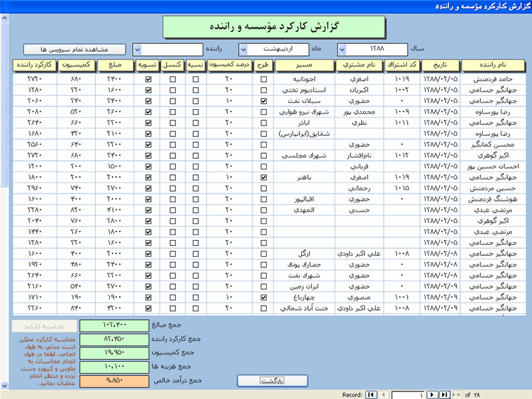
Task: Select driver name حامد فردمنش
Action: click(x=493, y=79)
